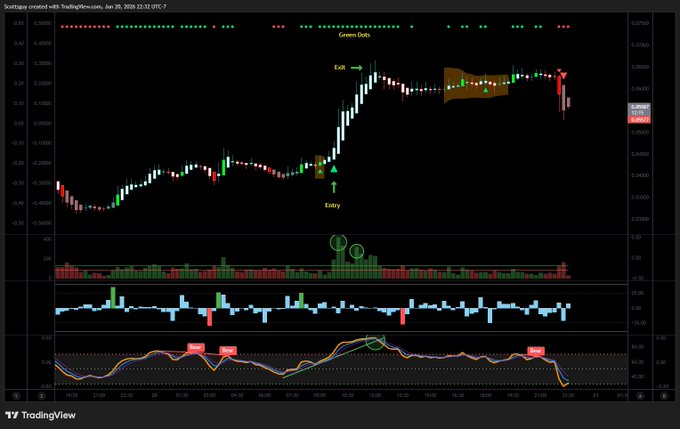The height and width of the screenshot is (429, 680).
Task: Click the 03:00 time axis label
Action: (209, 396)
